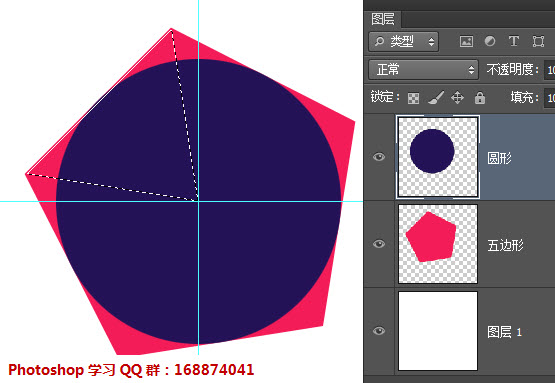This screenshot has height=383, width=555.
Task: Select the 五边形 layer name
Action: (x=505, y=245)
